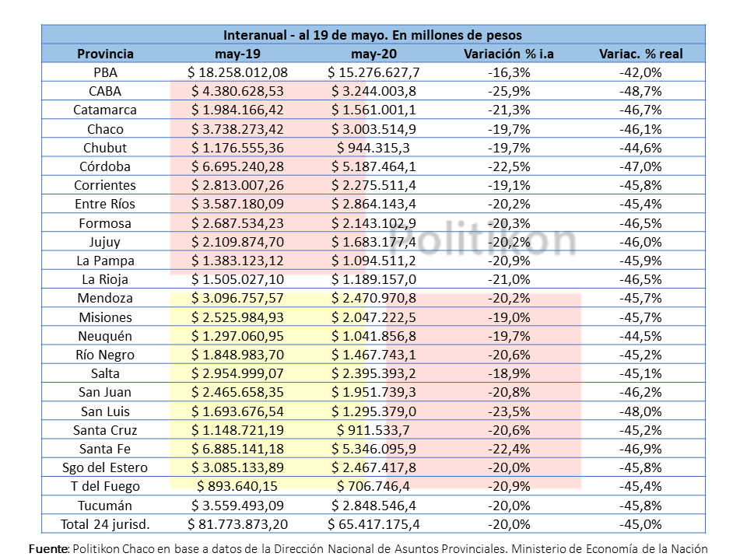This screenshot has width=747, height=560.
Task: Select San Luis real variation -48,0%
Action: pyautogui.click(x=640, y=411)
